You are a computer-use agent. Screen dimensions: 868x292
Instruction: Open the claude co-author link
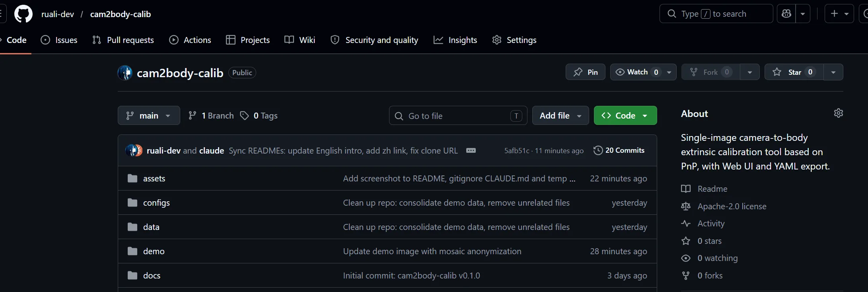pyautogui.click(x=212, y=150)
